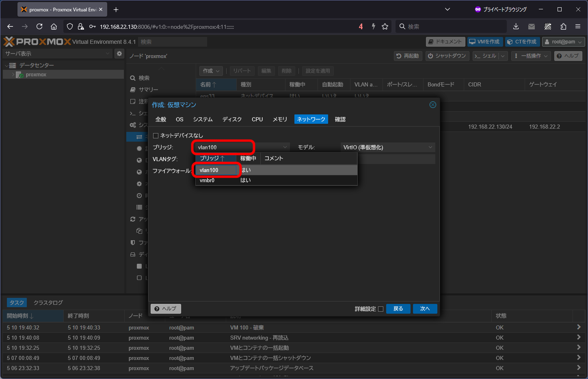Sort bridge list by ブリッジ column
Image resolution: width=588 pixels, height=379 pixels.
coord(216,158)
